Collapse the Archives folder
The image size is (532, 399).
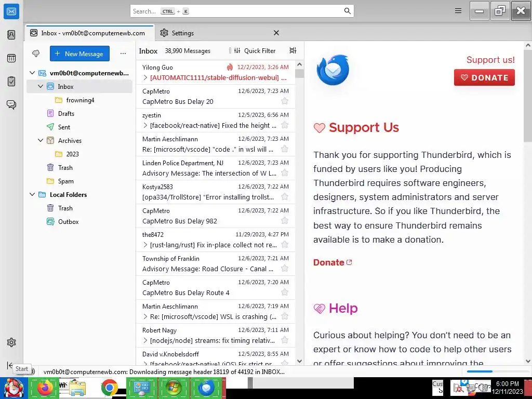tap(41, 140)
